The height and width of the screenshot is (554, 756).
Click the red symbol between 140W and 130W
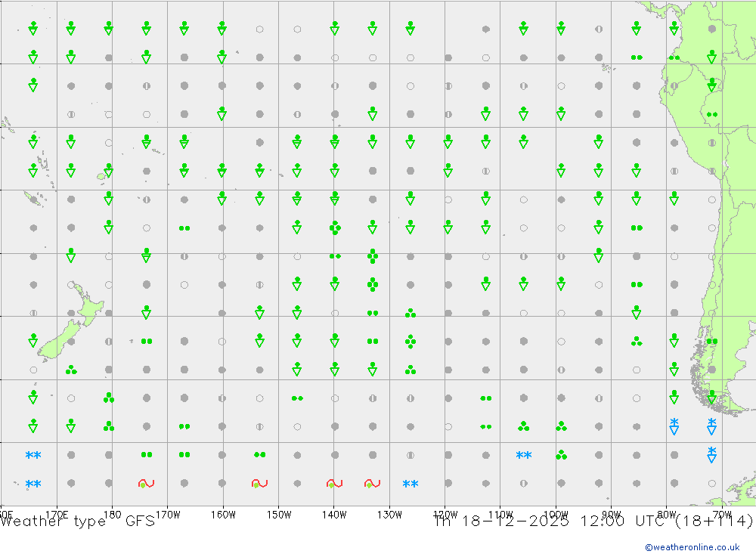(x=372, y=484)
